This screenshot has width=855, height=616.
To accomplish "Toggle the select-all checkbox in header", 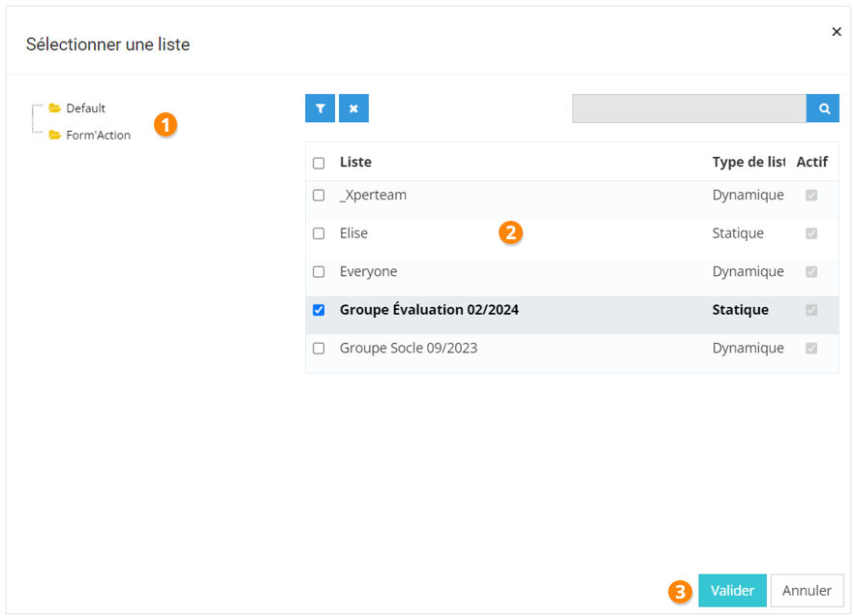I will click(x=319, y=163).
